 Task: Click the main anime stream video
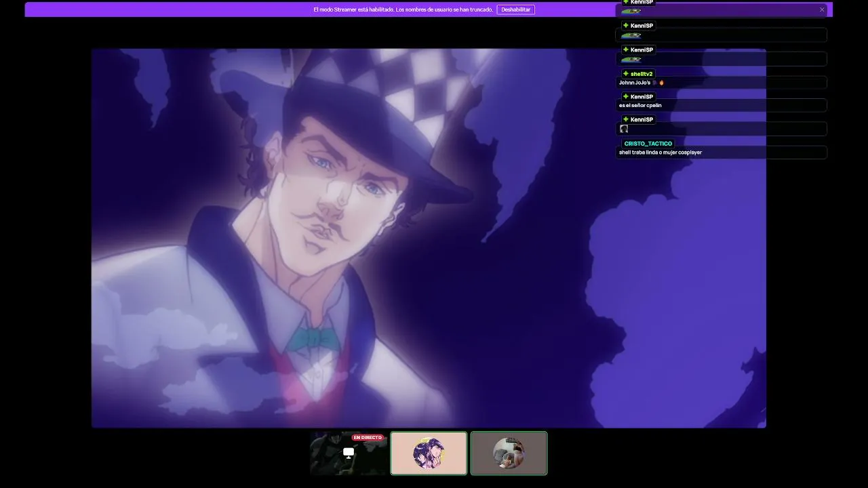point(429,238)
